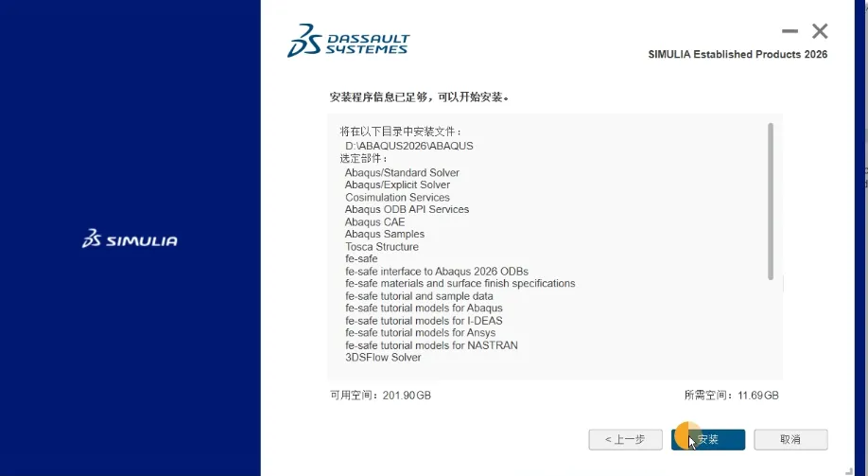Click the Abaqus/Standard Solver entry

click(402, 173)
